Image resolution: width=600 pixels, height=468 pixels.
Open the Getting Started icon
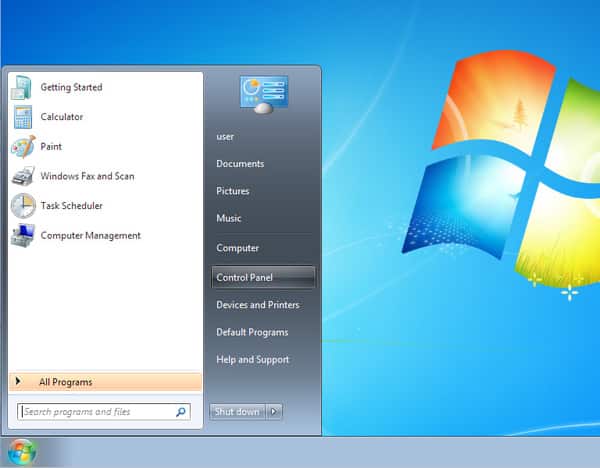pyautogui.click(x=21, y=87)
